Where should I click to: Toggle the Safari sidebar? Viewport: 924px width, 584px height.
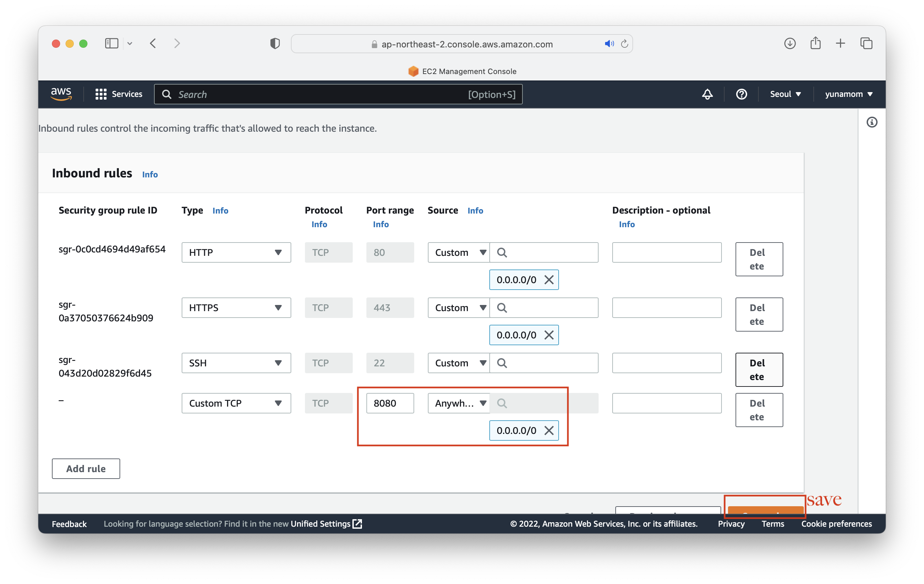(x=111, y=43)
